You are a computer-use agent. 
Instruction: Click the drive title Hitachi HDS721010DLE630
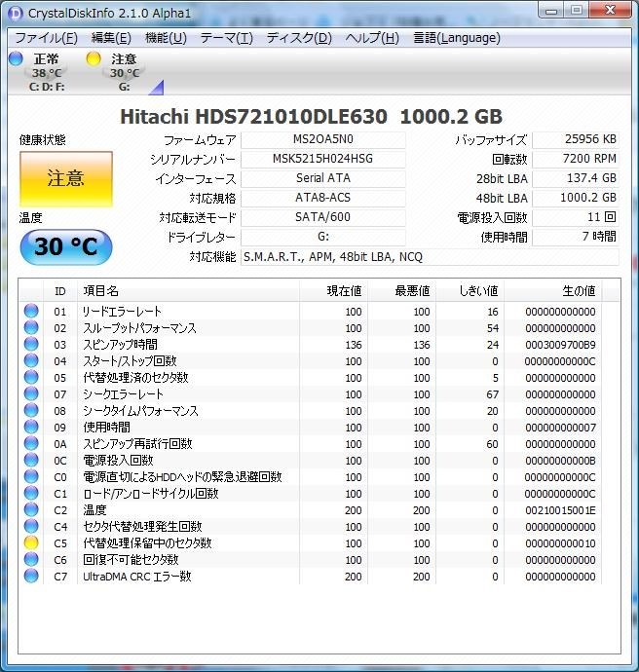click(253, 117)
